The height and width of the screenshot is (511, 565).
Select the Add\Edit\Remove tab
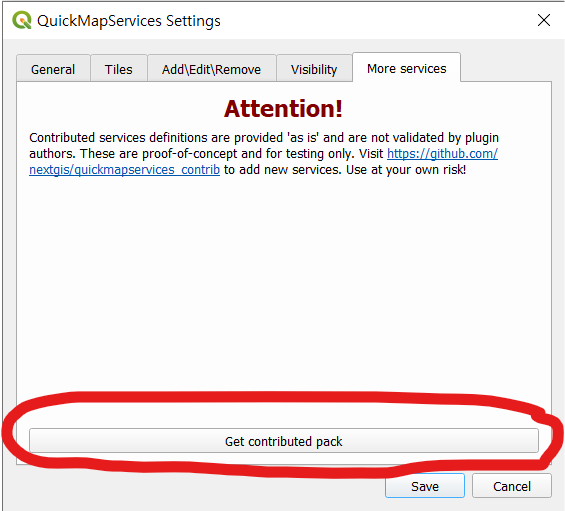pyautogui.click(x=212, y=69)
